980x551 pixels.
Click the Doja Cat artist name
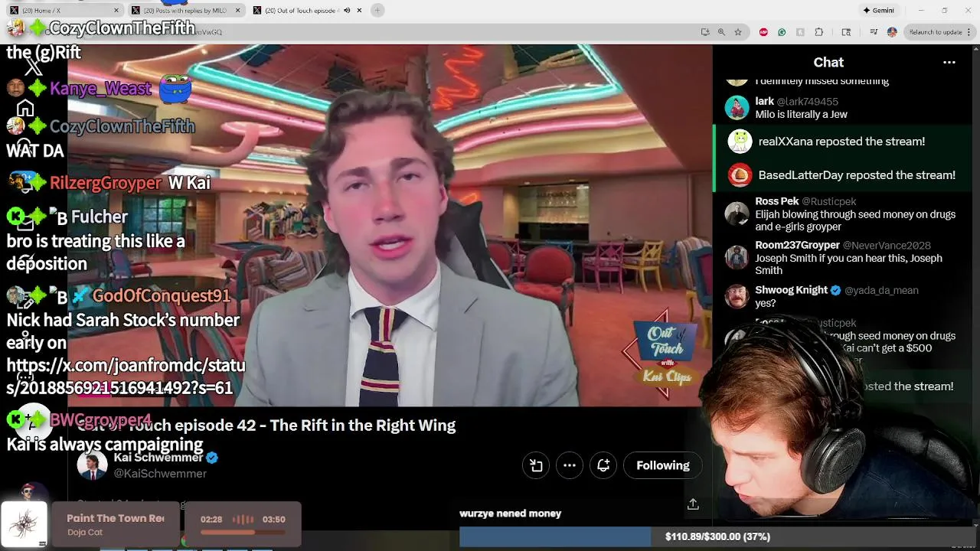85,533
